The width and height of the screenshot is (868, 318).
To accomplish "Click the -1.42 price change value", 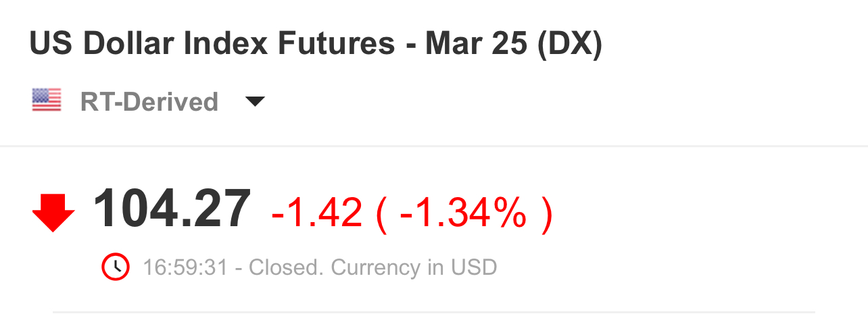I will 316,213.
